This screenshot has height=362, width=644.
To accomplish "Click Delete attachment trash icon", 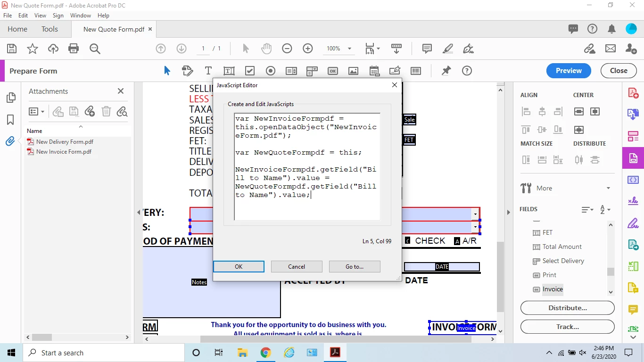I will (106, 112).
